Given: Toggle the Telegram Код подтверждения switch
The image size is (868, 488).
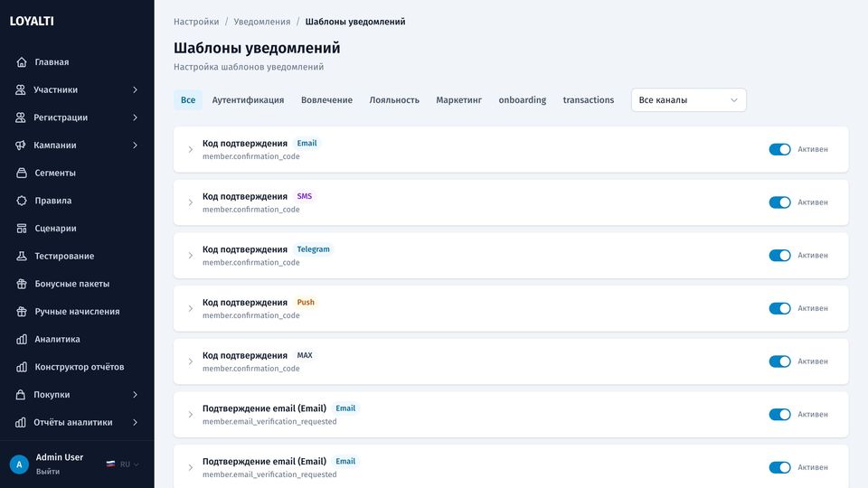Looking at the screenshot, I should 779,256.
